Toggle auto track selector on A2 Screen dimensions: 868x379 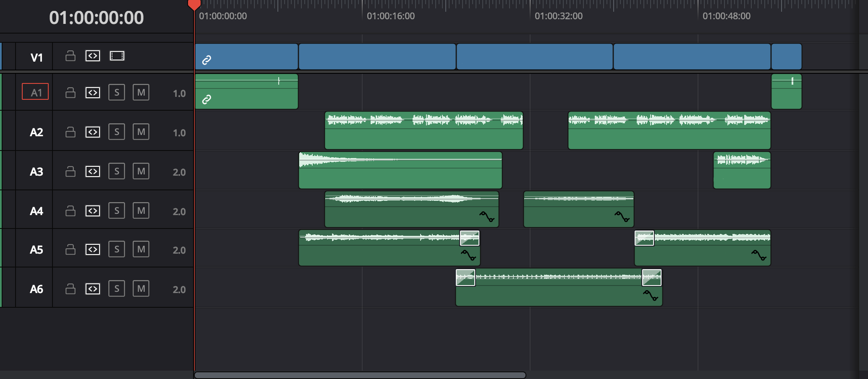click(x=93, y=132)
